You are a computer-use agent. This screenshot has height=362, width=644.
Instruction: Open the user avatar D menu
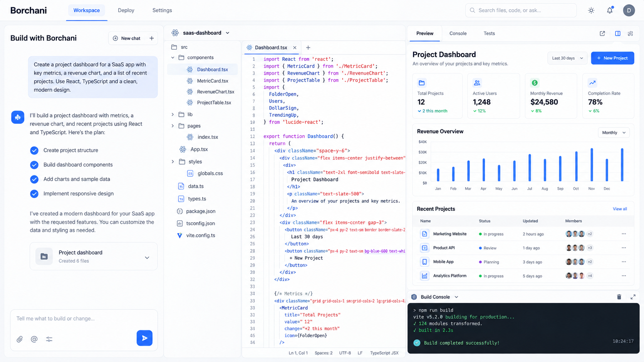(629, 10)
